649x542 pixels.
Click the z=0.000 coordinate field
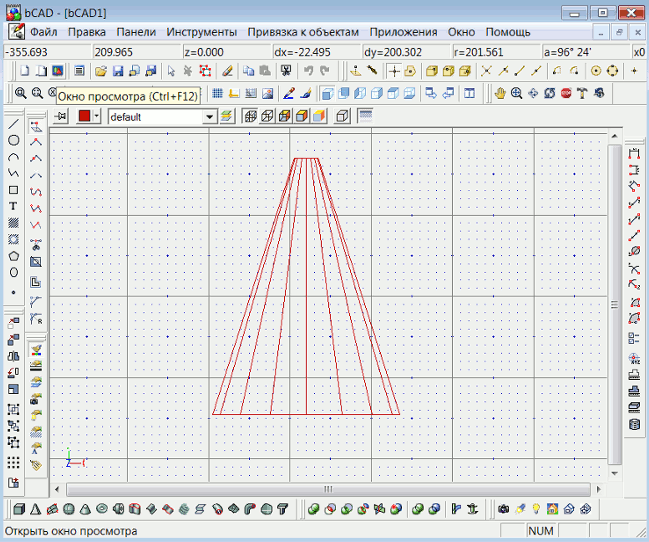pyautogui.click(x=226, y=52)
